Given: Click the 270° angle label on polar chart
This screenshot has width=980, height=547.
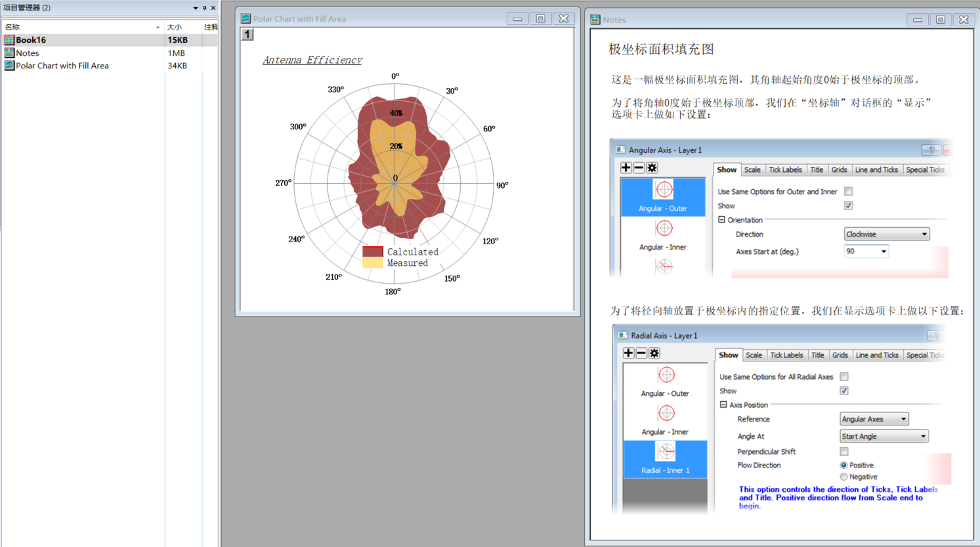Looking at the screenshot, I should [x=284, y=183].
